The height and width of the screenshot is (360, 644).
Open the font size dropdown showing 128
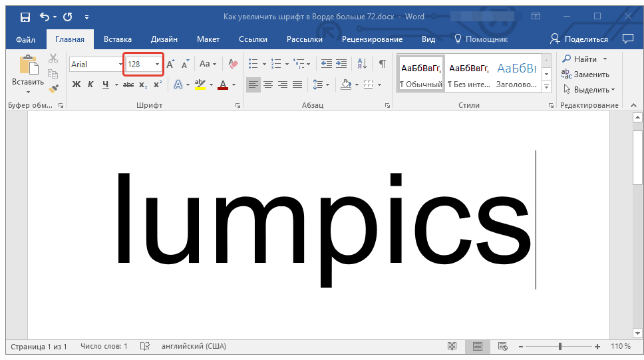coord(157,64)
